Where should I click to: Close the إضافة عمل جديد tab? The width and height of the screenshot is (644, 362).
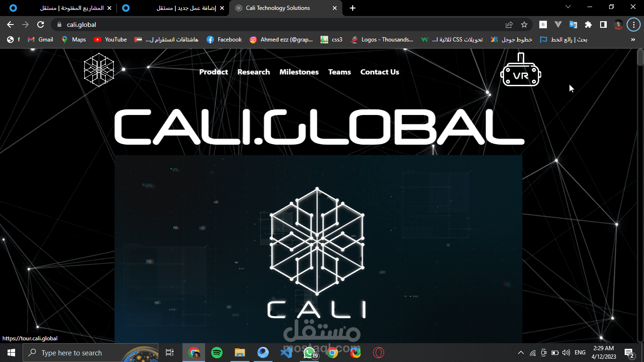(x=222, y=8)
